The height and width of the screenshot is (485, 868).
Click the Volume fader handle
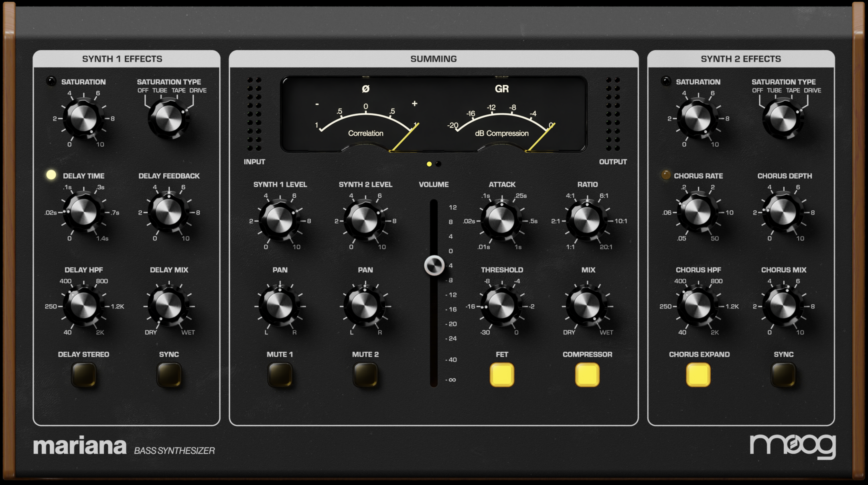pos(434,265)
